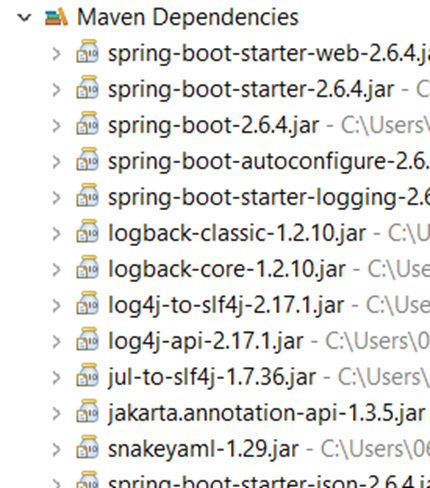The image size is (430, 488).
Task: Collapse the Maven Dependencies node
Action: coord(24,17)
